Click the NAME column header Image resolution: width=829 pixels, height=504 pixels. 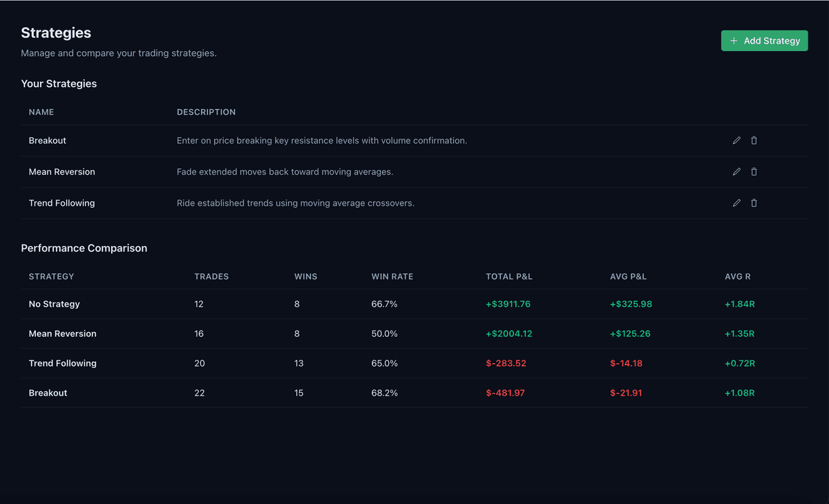41,112
